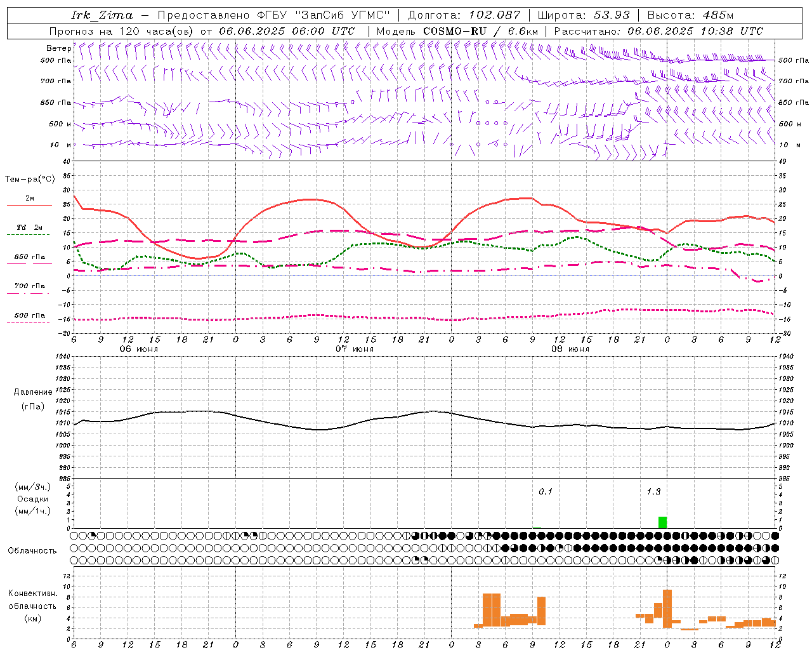Click the computed time "06.06.2025 10:38 UTC"
The width and height of the screenshot is (812, 650).
click(695, 31)
